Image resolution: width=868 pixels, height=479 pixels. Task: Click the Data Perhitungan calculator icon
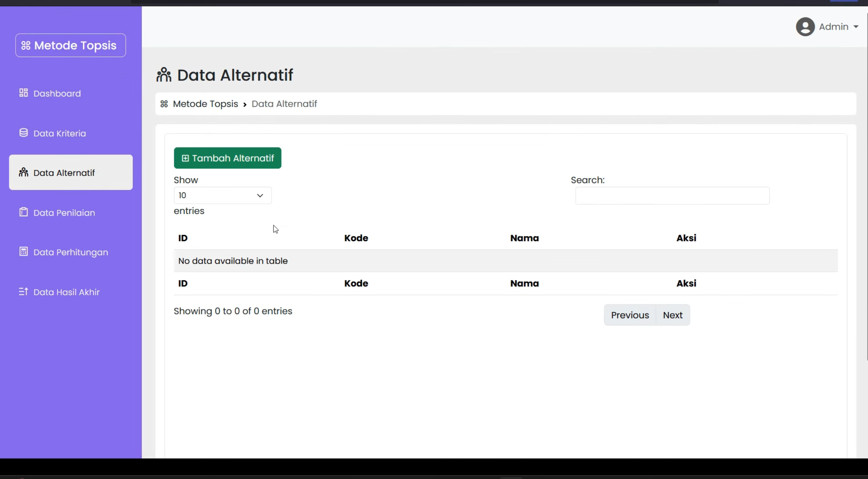[x=23, y=252]
